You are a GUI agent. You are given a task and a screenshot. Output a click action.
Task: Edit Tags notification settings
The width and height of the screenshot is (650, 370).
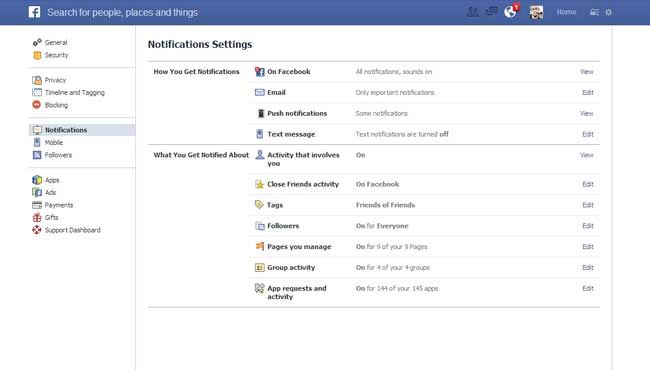click(x=588, y=205)
